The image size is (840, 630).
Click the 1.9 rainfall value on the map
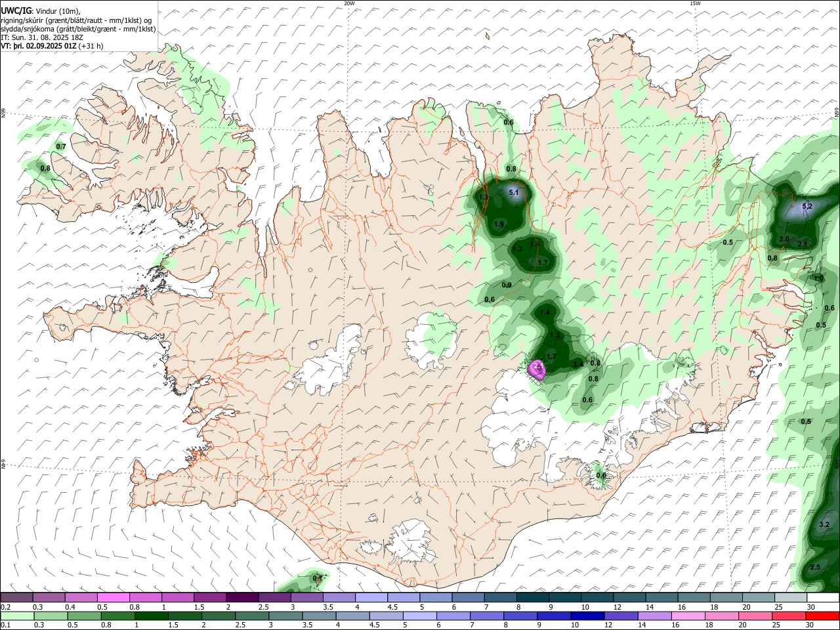pos(499,224)
